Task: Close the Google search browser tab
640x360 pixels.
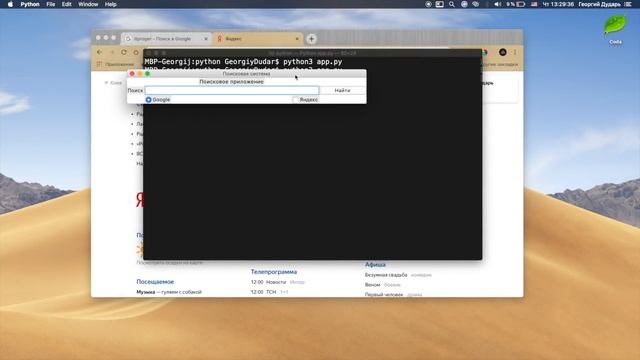Action: [x=206, y=39]
